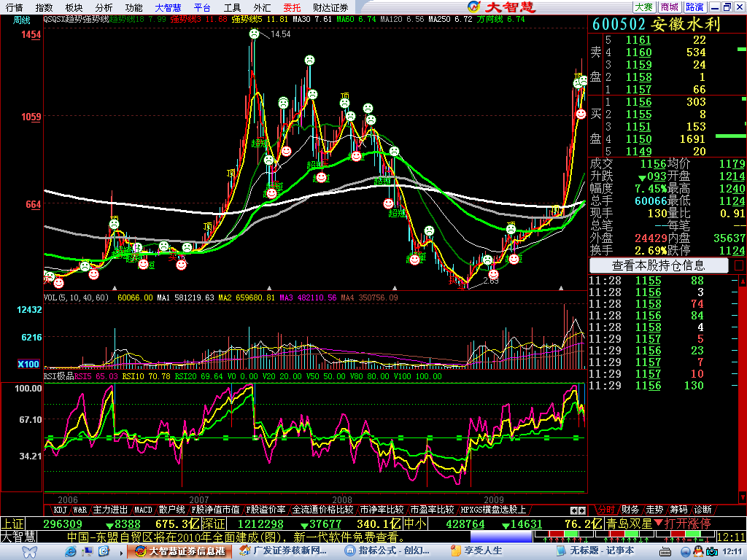Switch right panel to 诊断 tab
This screenshot has width=747, height=560.
703,510
